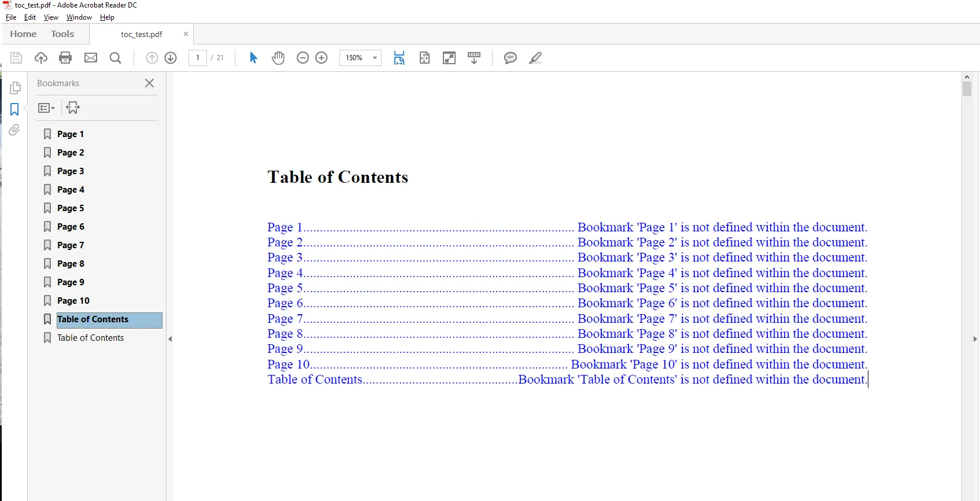The height and width of the screenshot is (501, 980).
Task: Zoom in with plus icon
Action: tap(321, 58)
